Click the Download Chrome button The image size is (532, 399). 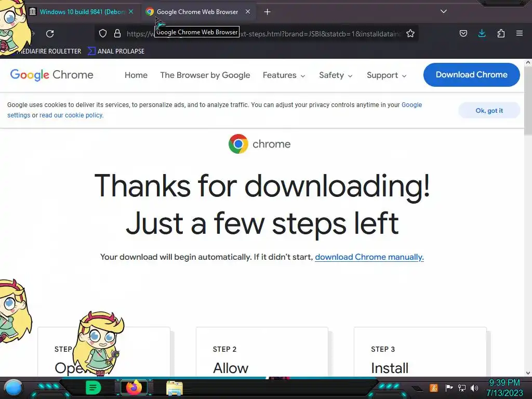[x=472, y=75]
